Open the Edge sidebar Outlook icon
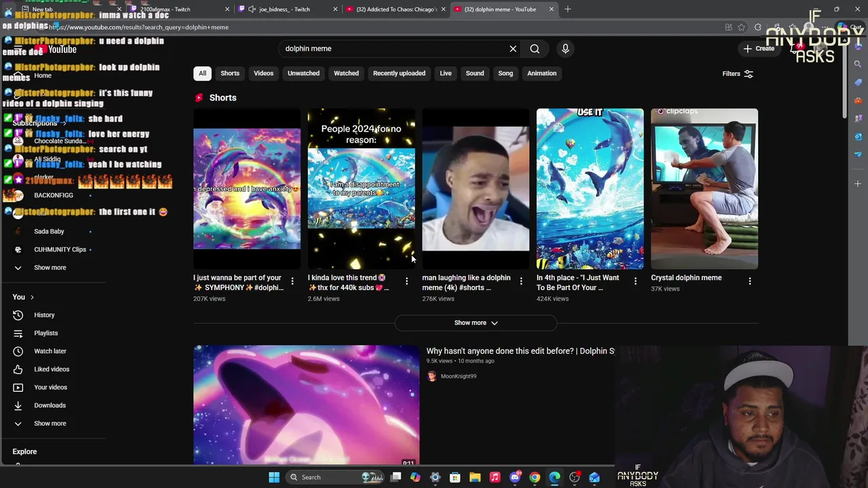868x488 pixels. (x=858, y=137)
